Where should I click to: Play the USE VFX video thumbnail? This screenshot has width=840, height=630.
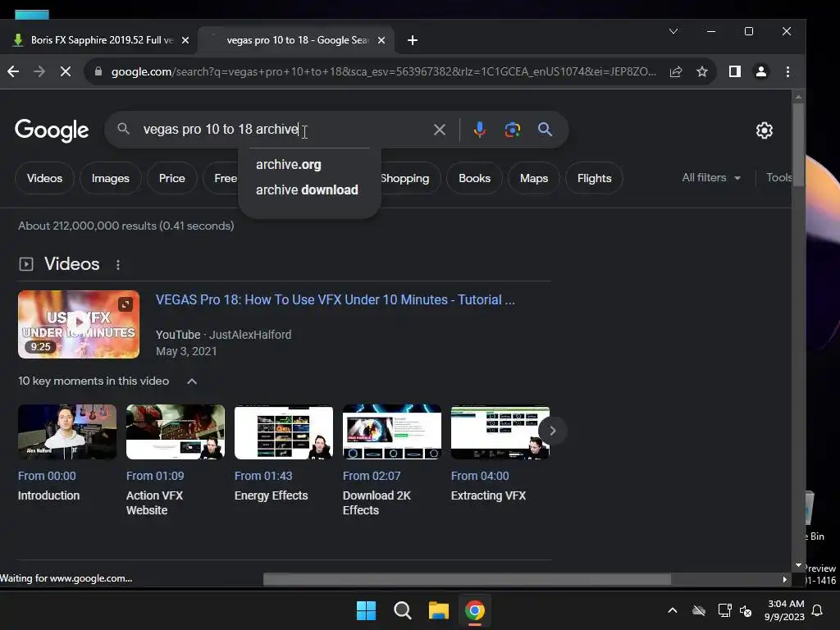pos(79,324)
